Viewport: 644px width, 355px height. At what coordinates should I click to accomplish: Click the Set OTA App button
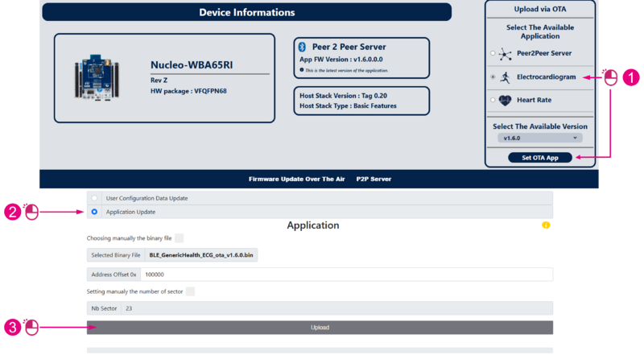539,158
